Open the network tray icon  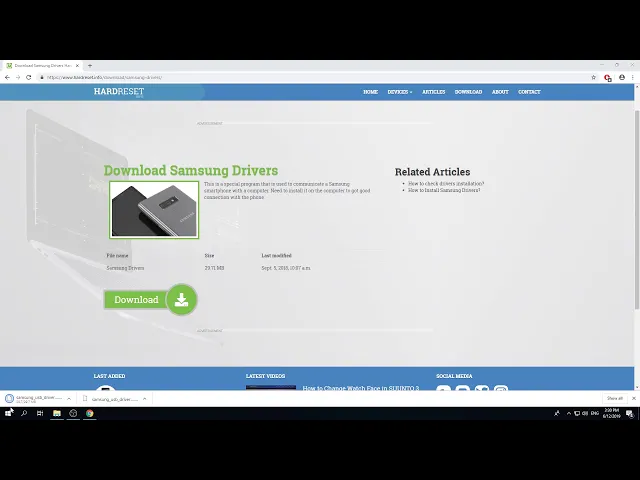click(577, 413)
